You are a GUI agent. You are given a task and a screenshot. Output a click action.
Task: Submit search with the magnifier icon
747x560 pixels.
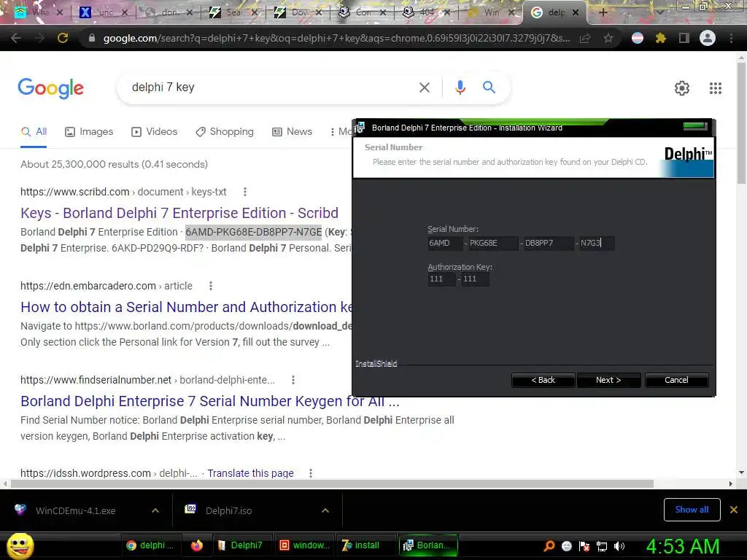pos(489,87)
